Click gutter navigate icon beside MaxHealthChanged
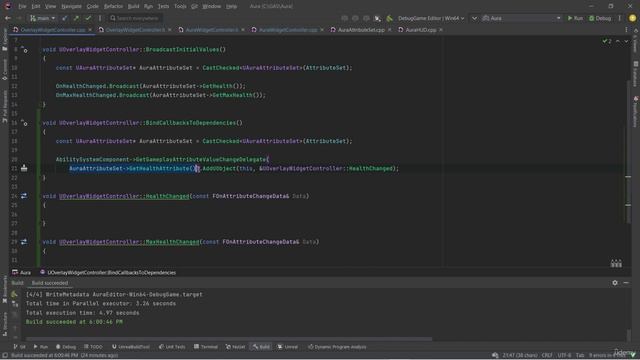Viewport: 640px width, 360px height. tap(24, 242)
